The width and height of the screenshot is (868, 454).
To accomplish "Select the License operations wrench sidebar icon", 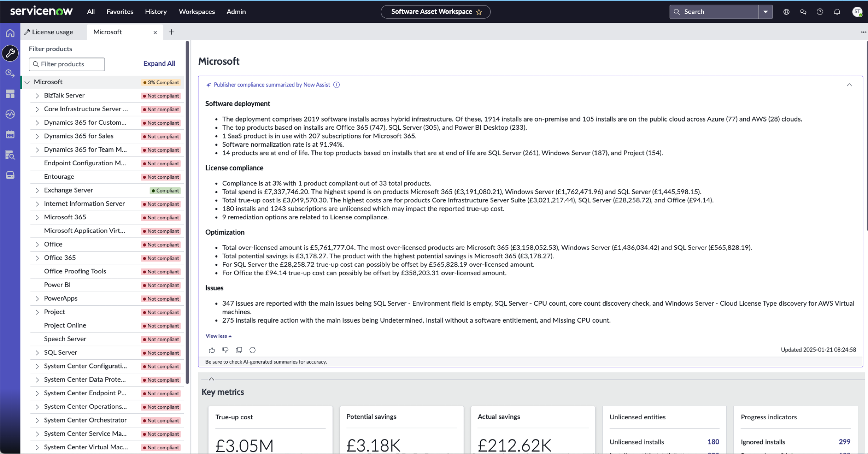I will pyautogui.click(x=10, y=53).
